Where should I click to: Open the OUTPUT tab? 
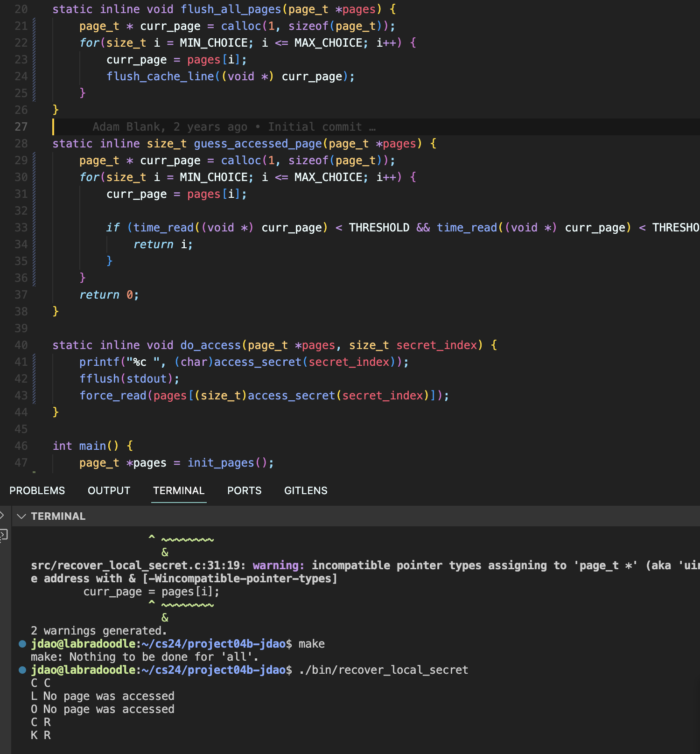[109, 491]
